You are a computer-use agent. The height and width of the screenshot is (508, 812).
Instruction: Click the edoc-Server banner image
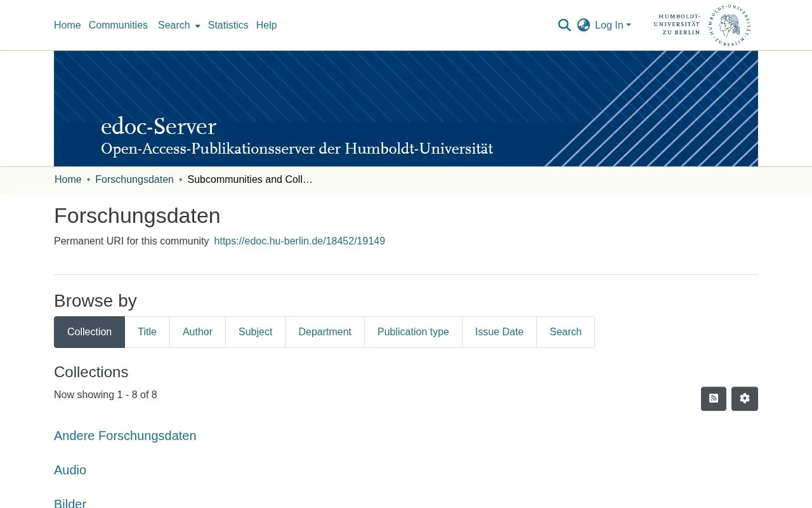click(x=406, y=109)
